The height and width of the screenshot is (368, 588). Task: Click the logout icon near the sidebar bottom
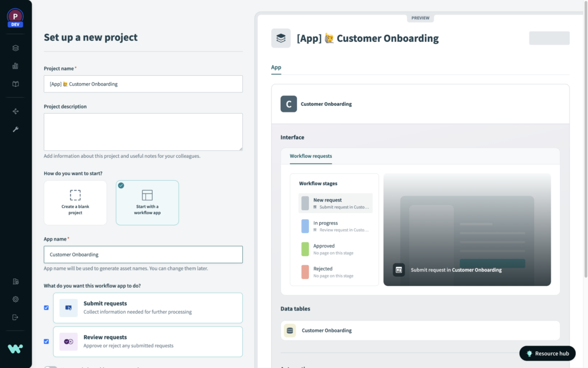pyautogui.click(x=15, y=316)
